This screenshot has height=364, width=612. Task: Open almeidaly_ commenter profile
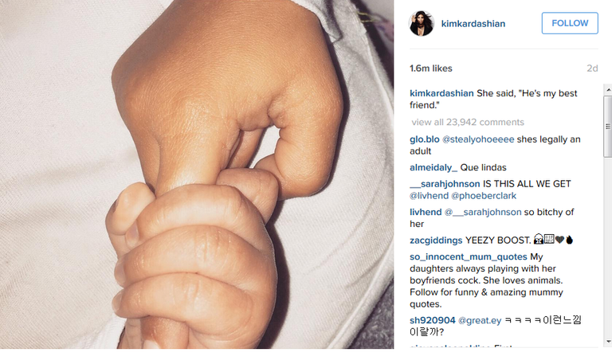click(433, 167)
